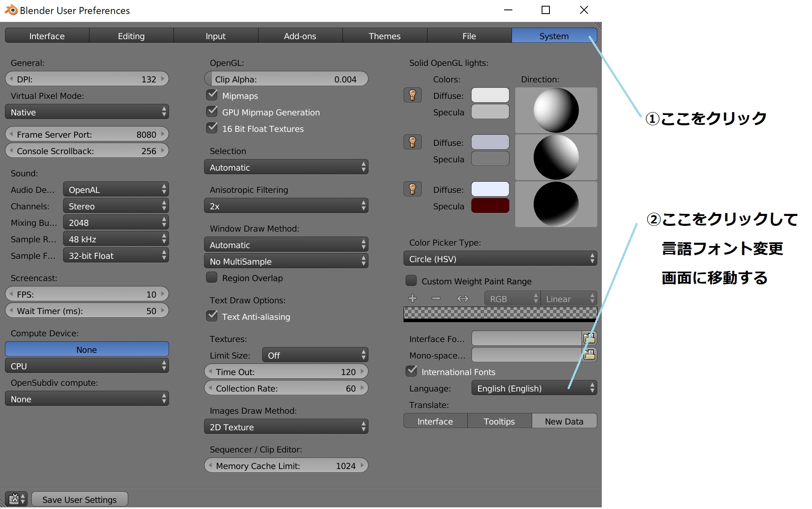
Task: Toggle 16 Bit Float Textures checkbox
Action: pyautogui.click(x=212, y=128)
